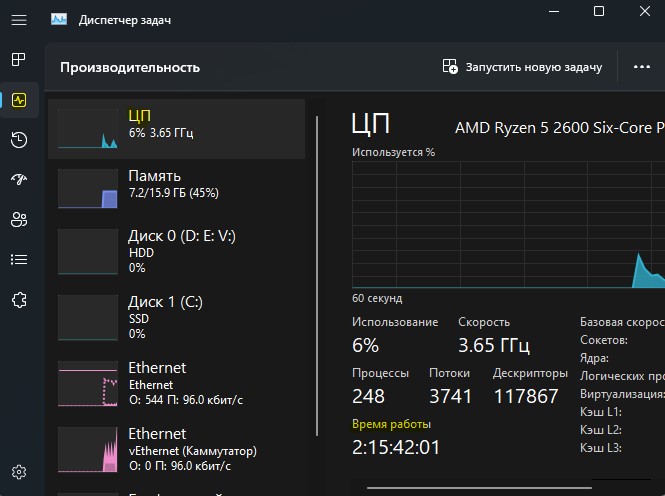This screenshot has height=496, width=665.
Task: Select Диск 0 (D: E: V:) entry
Action: point(176,252)
